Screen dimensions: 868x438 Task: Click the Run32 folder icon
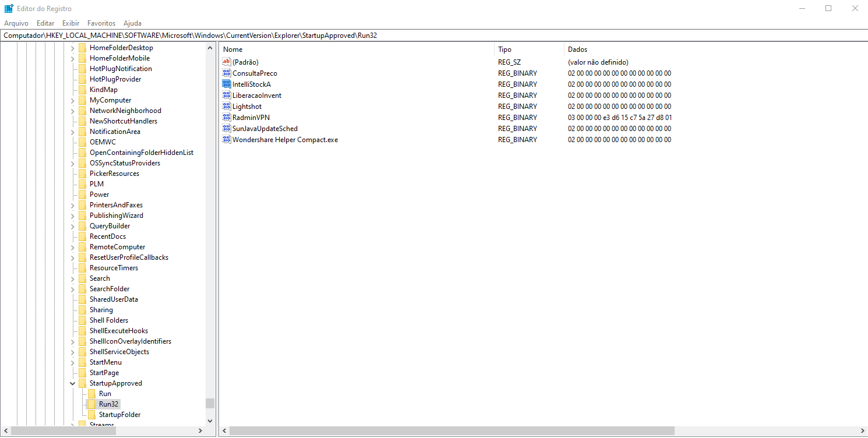(x=91, y=404)
